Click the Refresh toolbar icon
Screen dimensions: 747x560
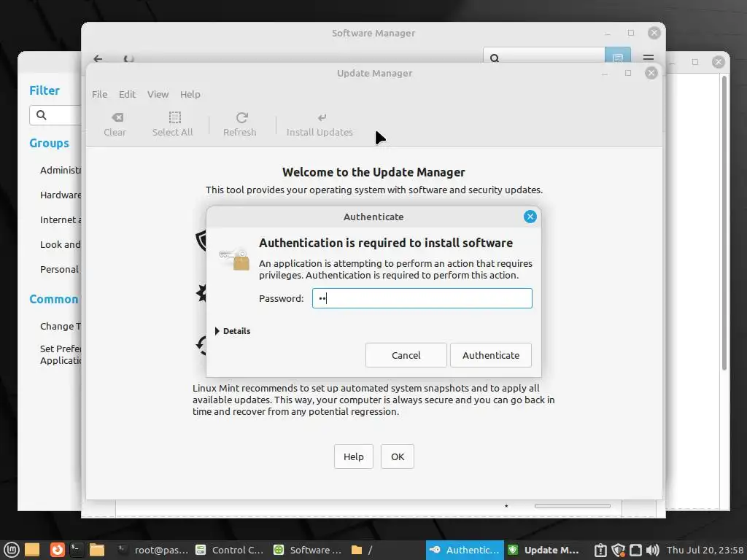pyautogui.click(x=239, y=124)
